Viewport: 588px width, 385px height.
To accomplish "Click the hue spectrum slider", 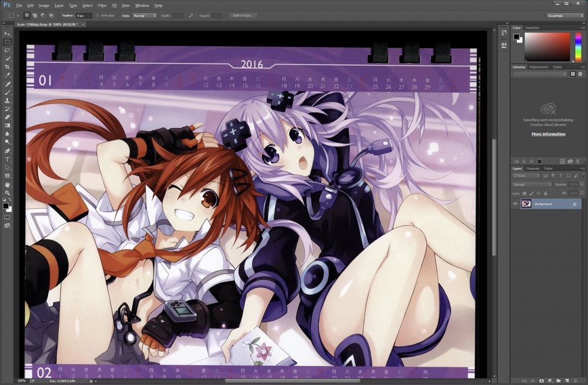I will [x=578, y=47].
